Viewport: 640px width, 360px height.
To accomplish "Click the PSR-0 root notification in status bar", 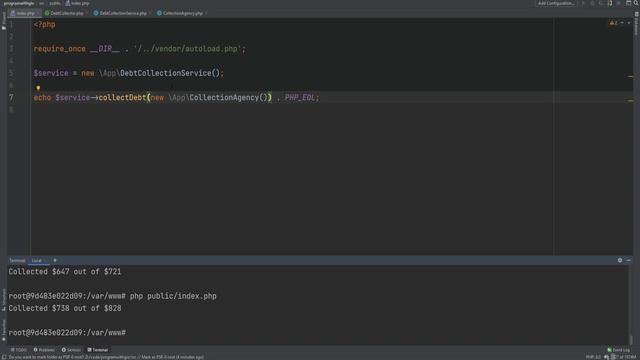I will point(106,357).
